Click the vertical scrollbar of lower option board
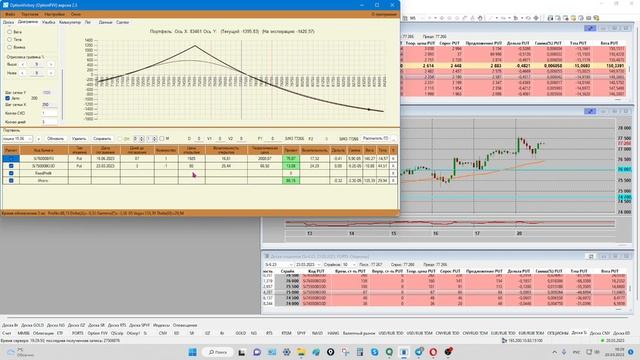This screenshot has width=640, height=360. (x=631, y=288)
